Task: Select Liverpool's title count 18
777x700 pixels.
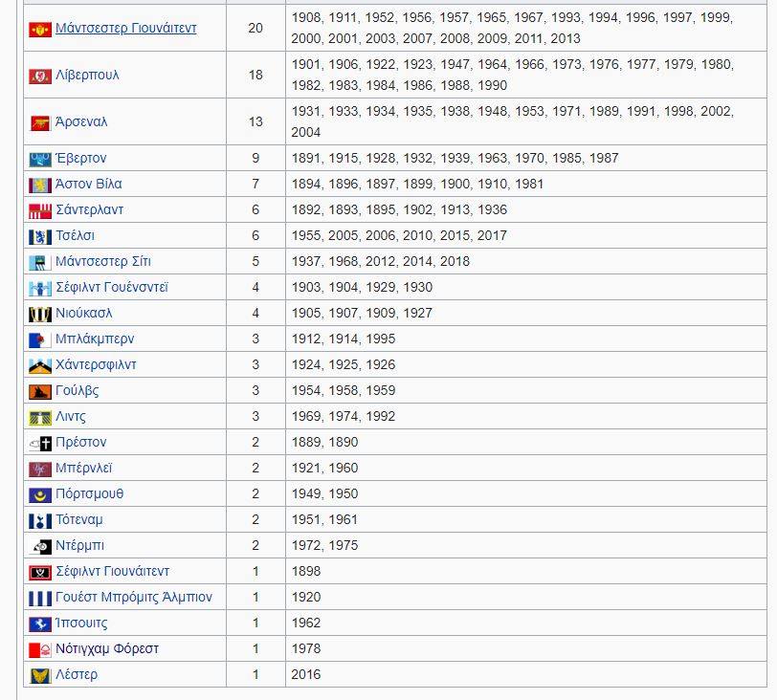Action: coord(255,75)
